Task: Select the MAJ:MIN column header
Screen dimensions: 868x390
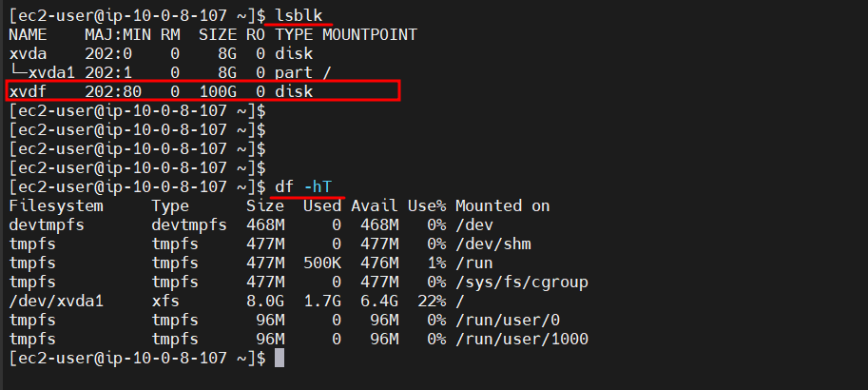Action: click(117, 35)
